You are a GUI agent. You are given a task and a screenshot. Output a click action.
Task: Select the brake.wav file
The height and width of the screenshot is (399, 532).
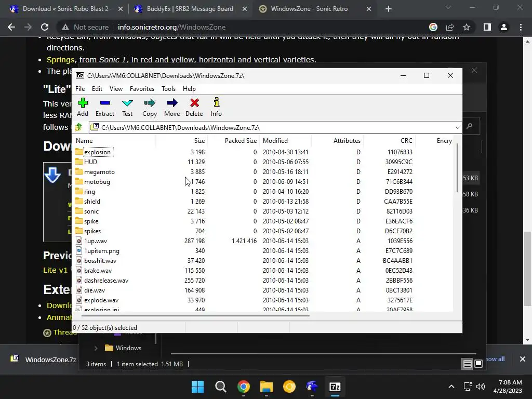(98, 270)
